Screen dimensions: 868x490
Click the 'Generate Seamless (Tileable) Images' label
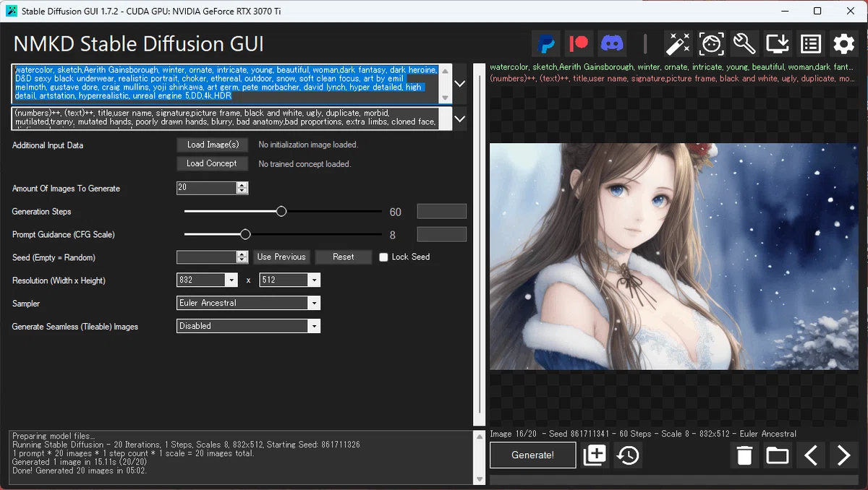tap(75, 327)
